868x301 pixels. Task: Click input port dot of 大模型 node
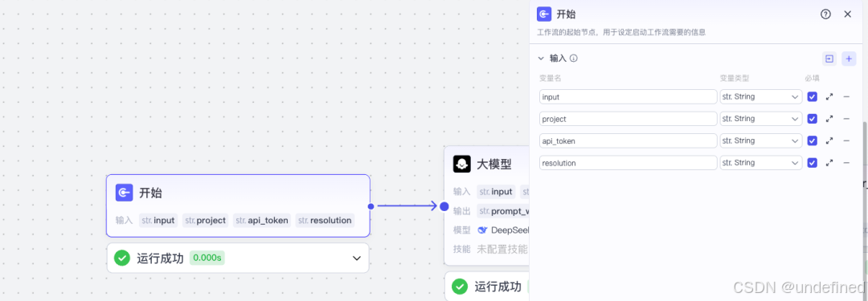[x=444, y=206]
